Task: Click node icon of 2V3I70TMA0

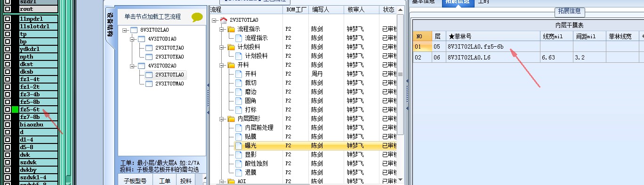Action: click(x=149, y=84)
